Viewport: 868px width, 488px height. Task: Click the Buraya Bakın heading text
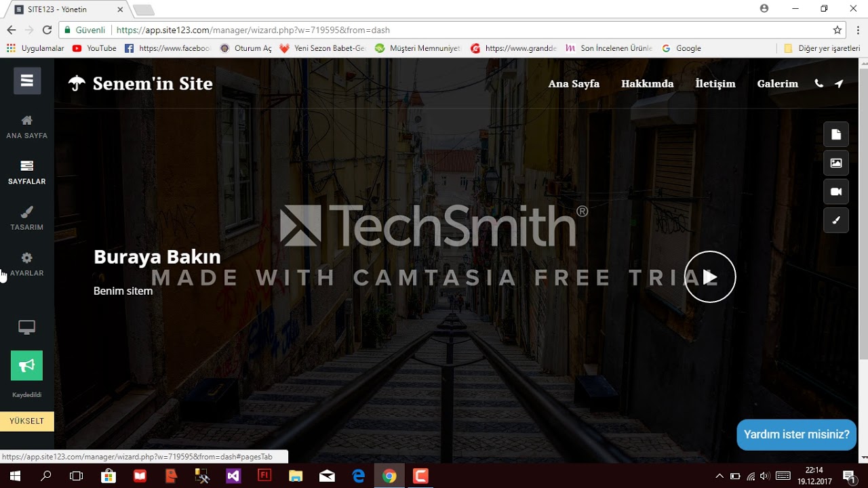click(x=157, y=257)
